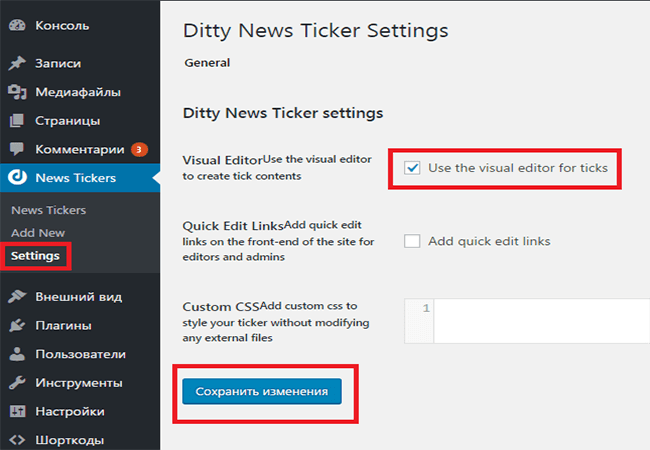Click the Страницы pages icon
Screen dimensions: 650x450
click(x=17, y=121)
